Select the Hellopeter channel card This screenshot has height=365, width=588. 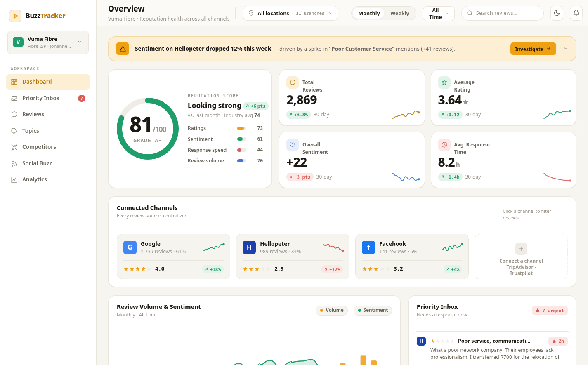(x=293, y=257)
